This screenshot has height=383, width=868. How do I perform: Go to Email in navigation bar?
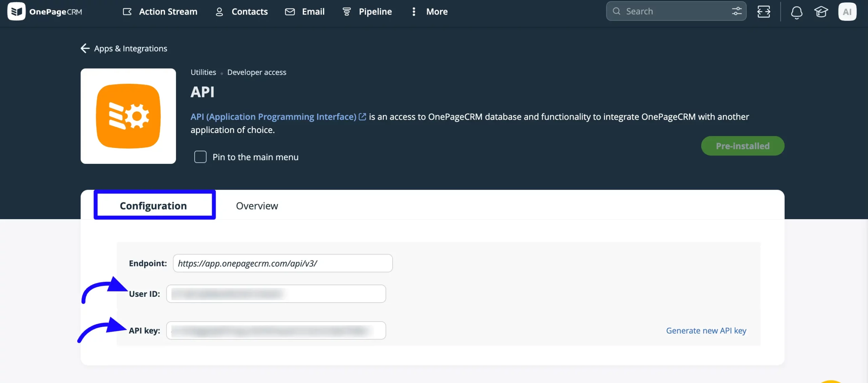point(305,12)
